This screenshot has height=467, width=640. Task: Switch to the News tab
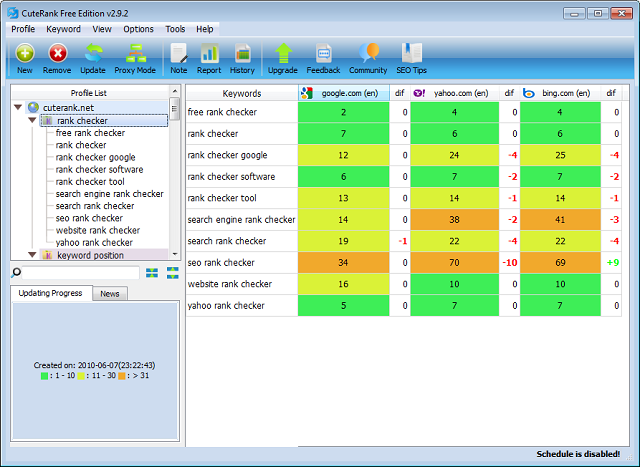110,294
